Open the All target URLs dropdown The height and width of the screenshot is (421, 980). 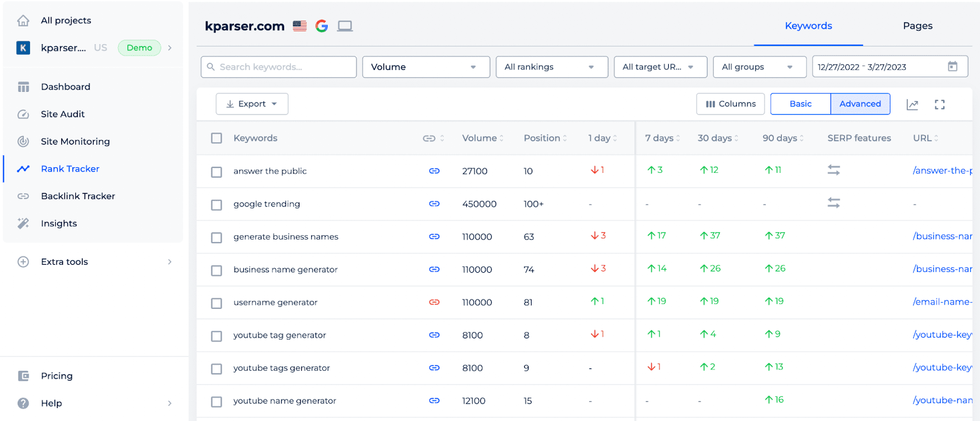point(660,67)
